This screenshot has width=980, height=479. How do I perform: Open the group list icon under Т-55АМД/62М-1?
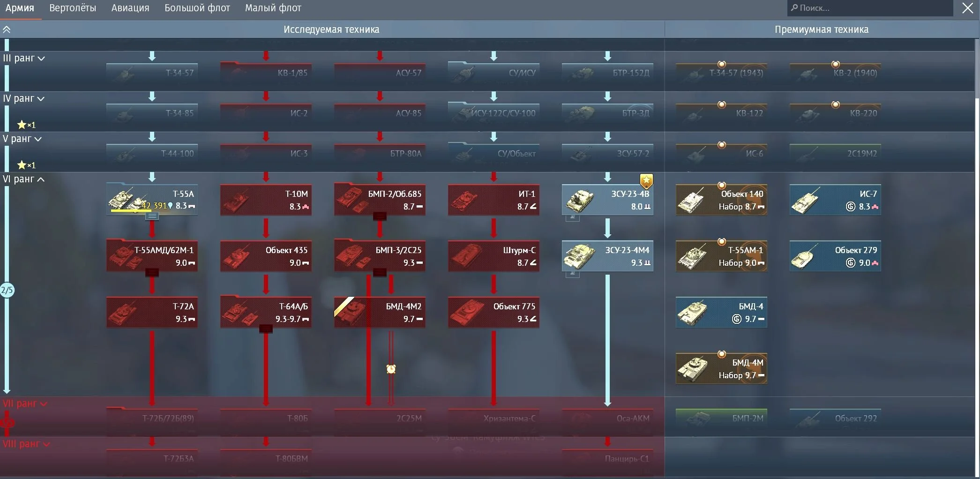(152, 272)
